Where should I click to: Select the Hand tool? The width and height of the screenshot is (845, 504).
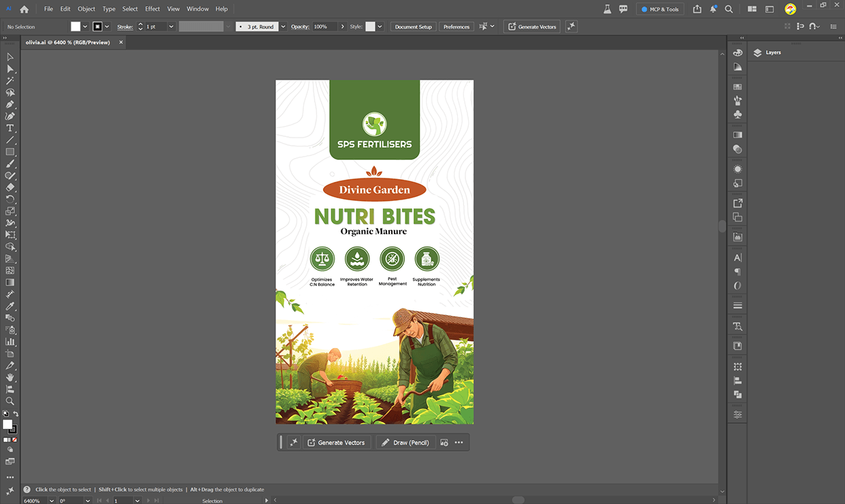(10, 377)
